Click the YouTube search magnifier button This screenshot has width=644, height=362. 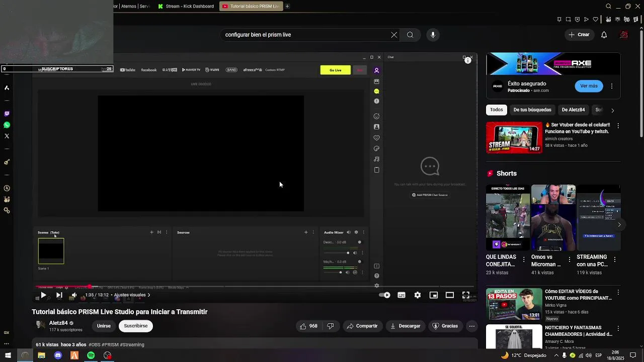tap(410, 35)
